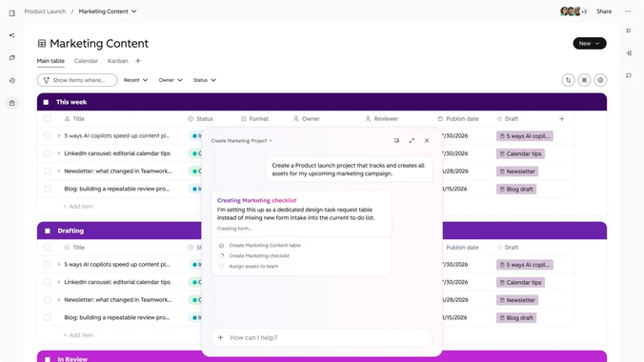Open Create Marketing Project dropdown

pyautogui.click(x=242, y=141)
